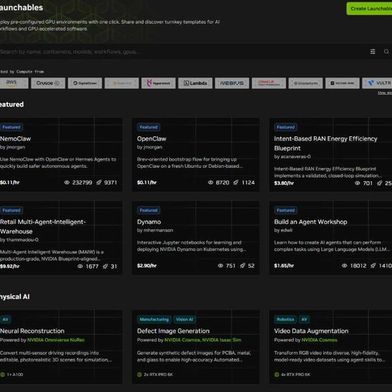Click Featured badge on Dynamo card
The width and height of the screenshot is (392, 392).
click(148, 210)
